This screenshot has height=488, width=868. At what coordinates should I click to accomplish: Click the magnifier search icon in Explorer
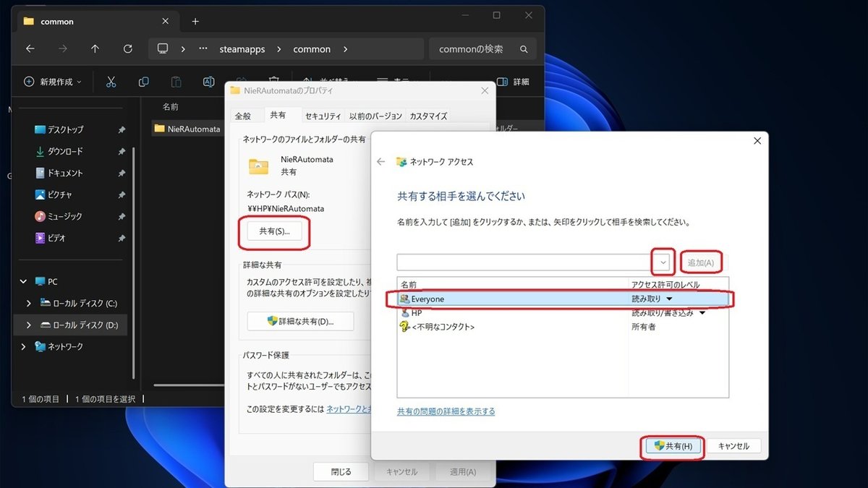(524, 49)
